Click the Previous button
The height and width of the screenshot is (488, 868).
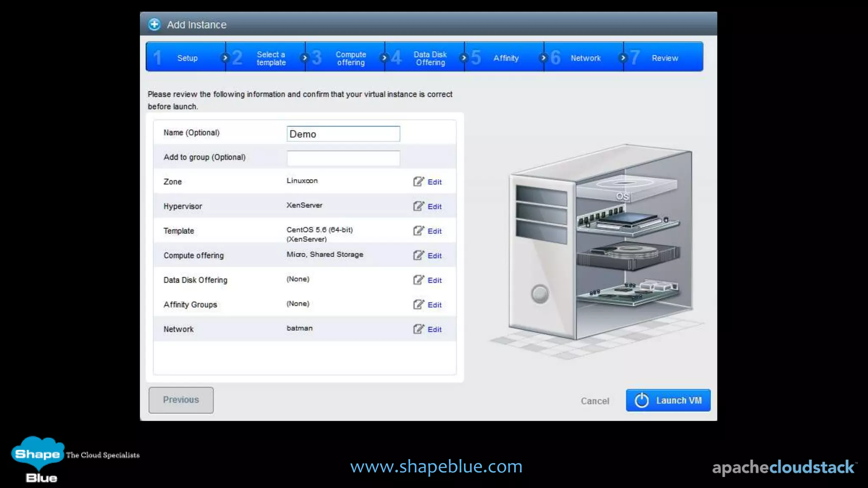click(x=181, y=400)
